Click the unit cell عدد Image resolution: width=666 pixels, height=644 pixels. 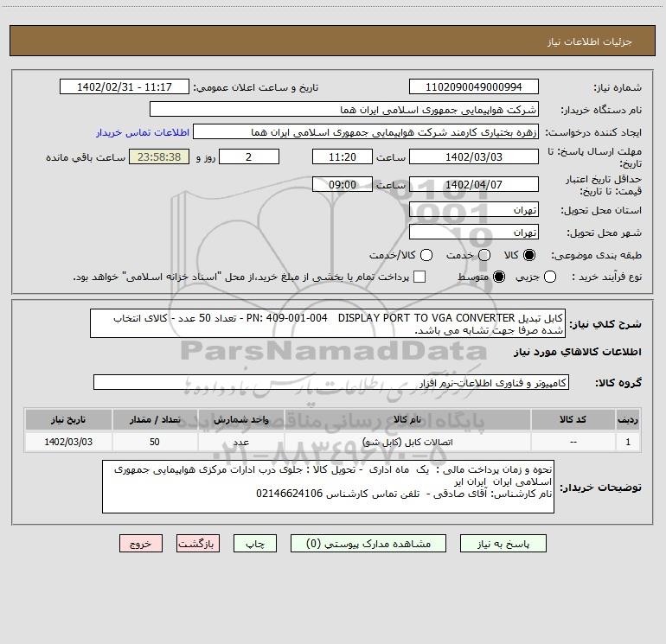(x=240, y=442)
